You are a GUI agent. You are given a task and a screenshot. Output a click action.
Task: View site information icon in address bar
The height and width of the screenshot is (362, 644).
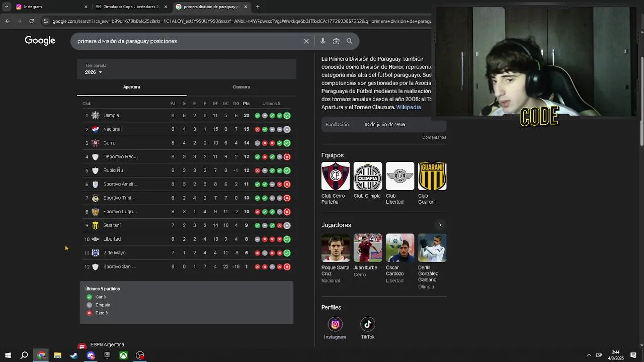click(x=46, y=21)
